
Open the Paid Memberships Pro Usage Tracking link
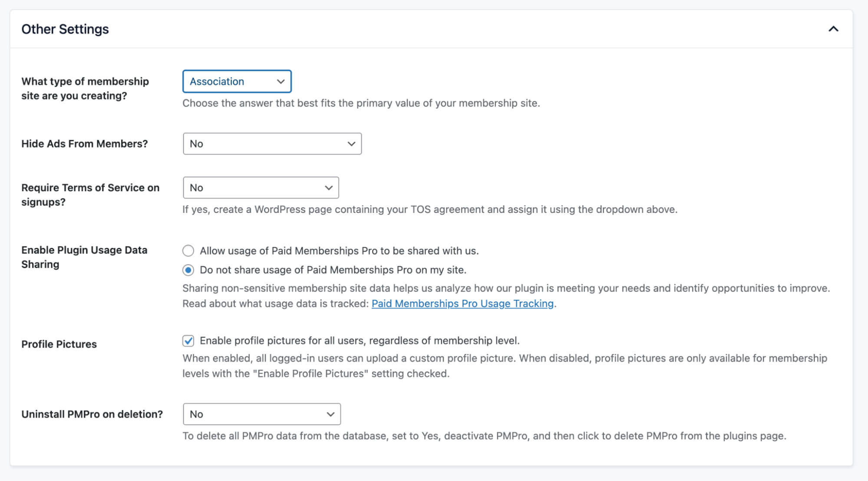point(462,303)
